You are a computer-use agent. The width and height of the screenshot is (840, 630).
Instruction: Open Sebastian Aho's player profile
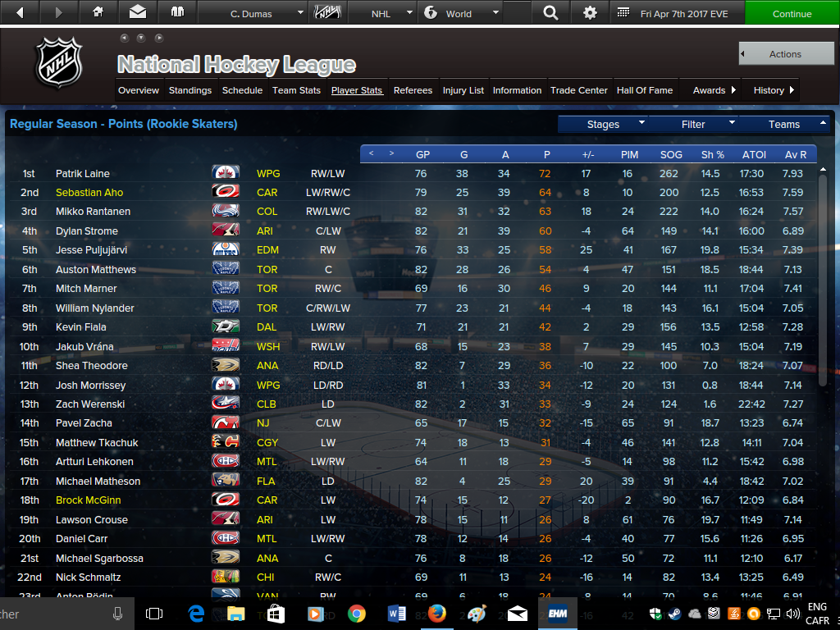coord(89,192)
